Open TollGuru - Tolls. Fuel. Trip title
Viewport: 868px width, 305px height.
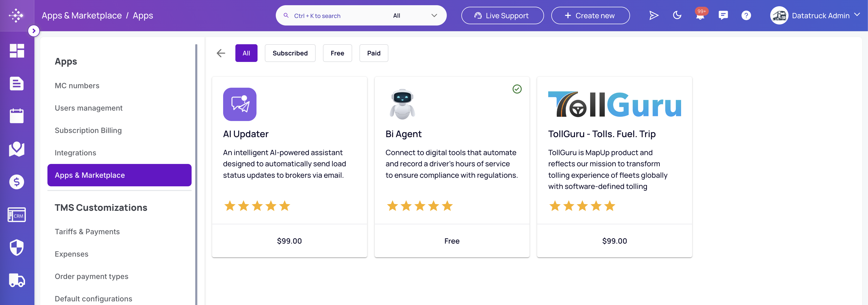[x=602, y=134]
